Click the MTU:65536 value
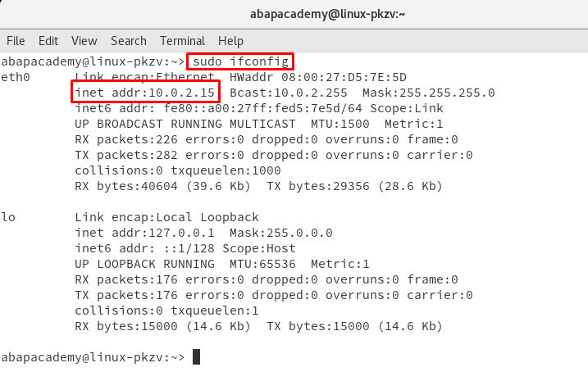The image size is (588, 381). pos(262,264)
